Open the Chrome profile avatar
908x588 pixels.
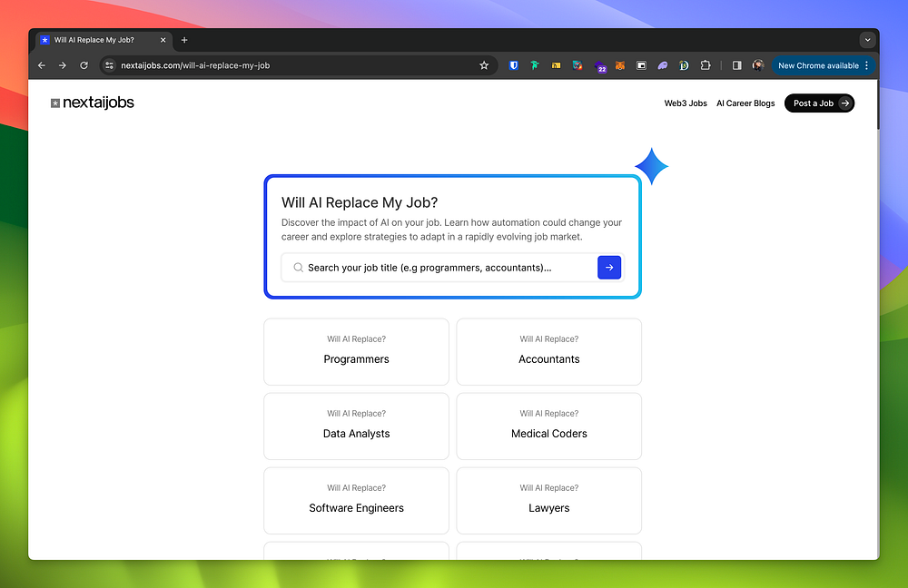click(758, 65)
